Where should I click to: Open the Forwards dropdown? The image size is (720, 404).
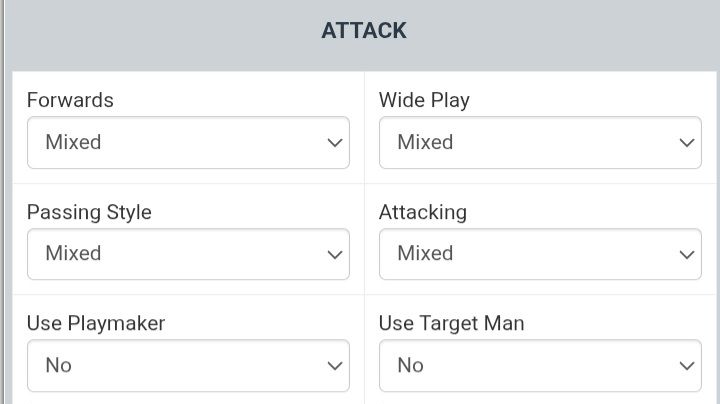pos(188,142)
